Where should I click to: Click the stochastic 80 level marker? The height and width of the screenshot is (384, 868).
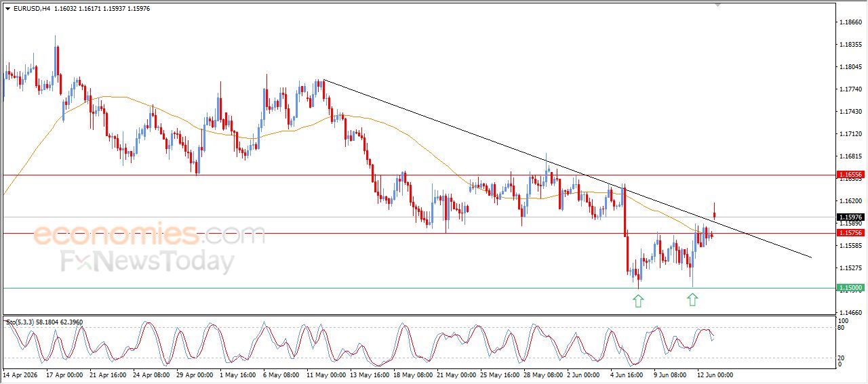pyautogui.click(x=841, y=328)
